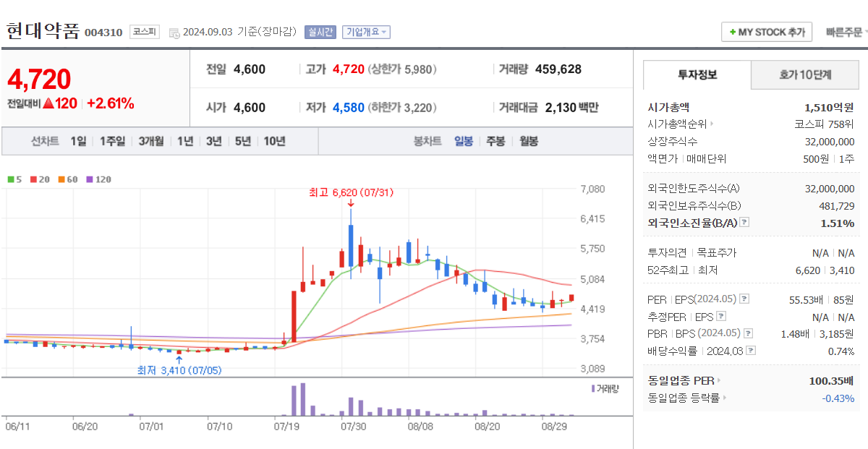Click the stock code 004310
The width and height of the screenshot is (868, 449).
[103, 33]
